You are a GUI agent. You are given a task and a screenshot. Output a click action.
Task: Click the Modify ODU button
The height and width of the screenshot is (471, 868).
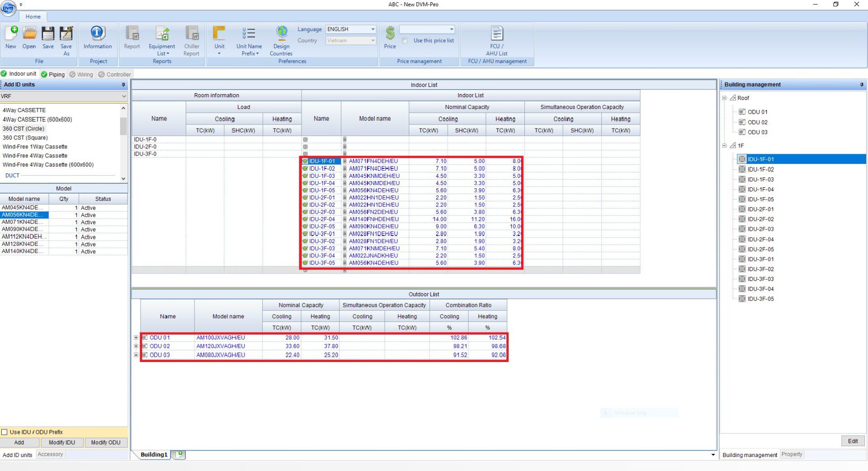tap(106, 442)
